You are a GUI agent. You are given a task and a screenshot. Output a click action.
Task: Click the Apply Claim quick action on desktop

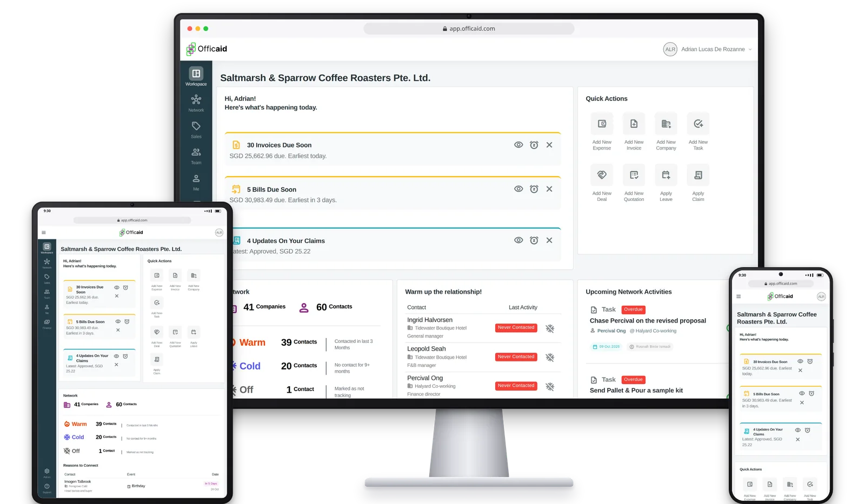(x=698, y=183)
